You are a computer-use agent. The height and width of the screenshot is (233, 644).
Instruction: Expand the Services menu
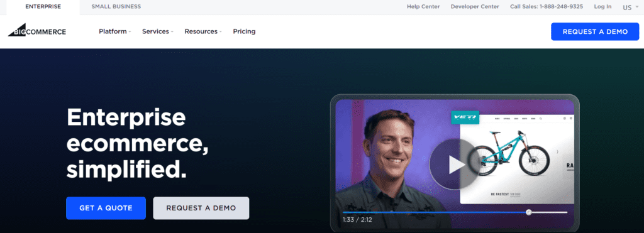click(158, 31)
